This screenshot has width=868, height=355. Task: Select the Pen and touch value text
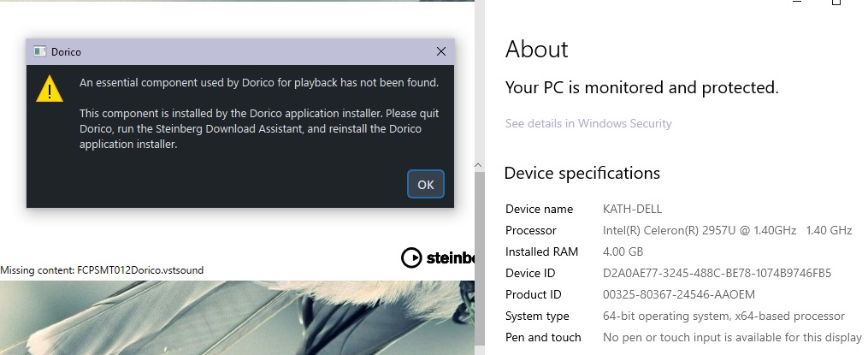[x=732, y=337]
